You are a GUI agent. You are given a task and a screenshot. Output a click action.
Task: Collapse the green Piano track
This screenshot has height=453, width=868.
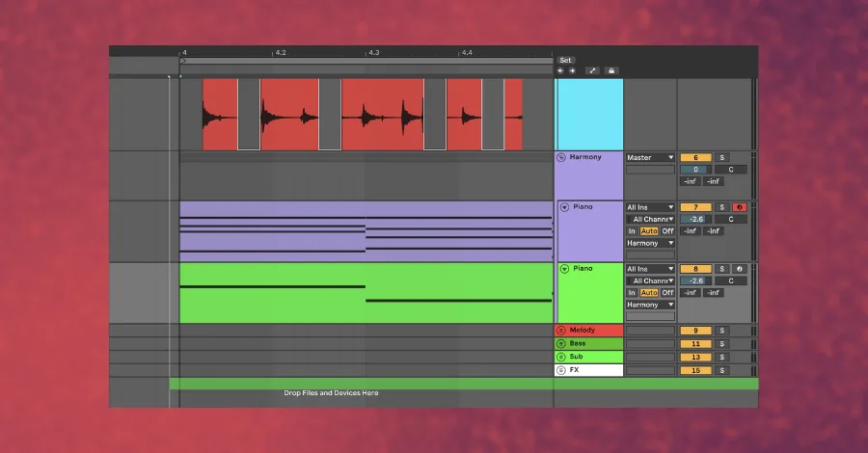click(564, 269)
